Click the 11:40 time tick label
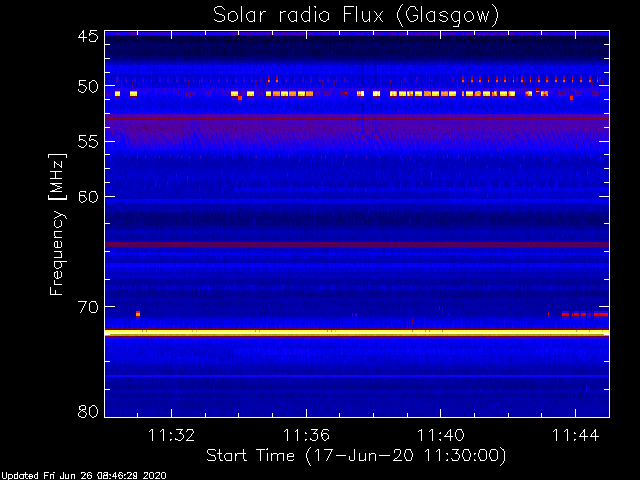Image resolution: width=640 pixels, height=480 pixels. point(441,436)
